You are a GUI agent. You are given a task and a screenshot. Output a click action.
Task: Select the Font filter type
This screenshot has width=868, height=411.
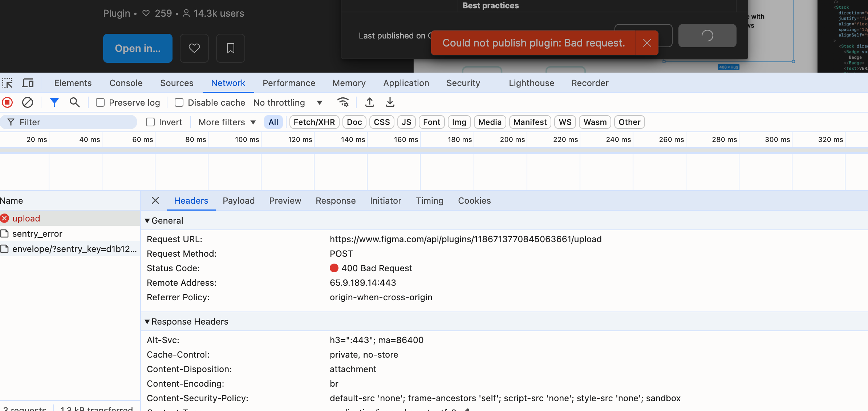pyautogui.click(x=431, y=122)
